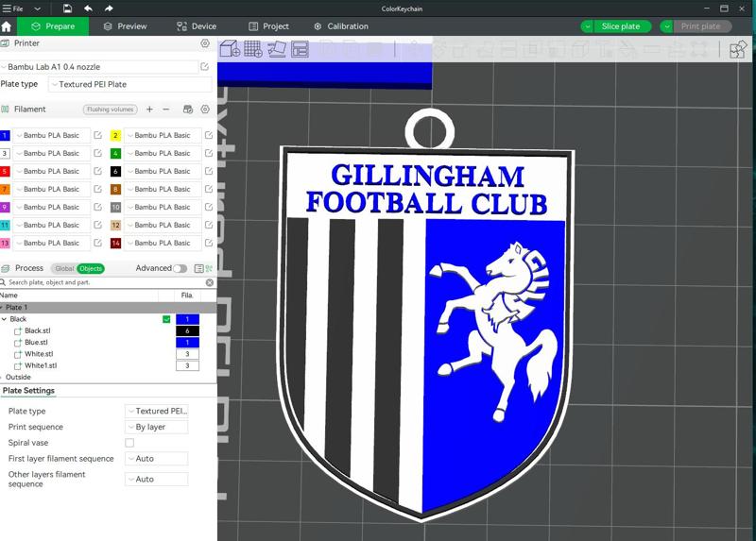Switch to the Device tab

197,26
